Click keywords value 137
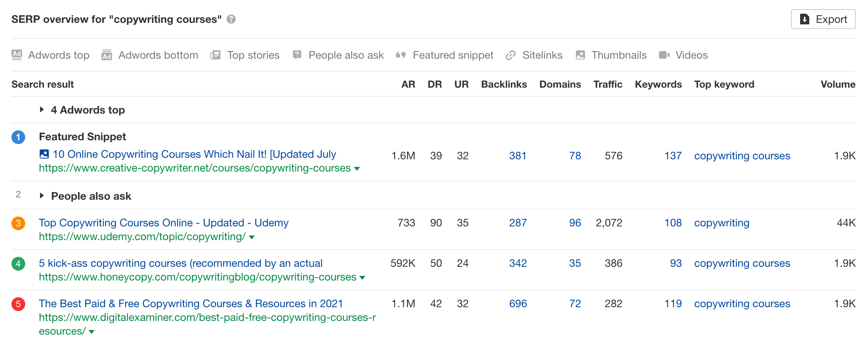868x343 pixels. [x=673, y=155]
